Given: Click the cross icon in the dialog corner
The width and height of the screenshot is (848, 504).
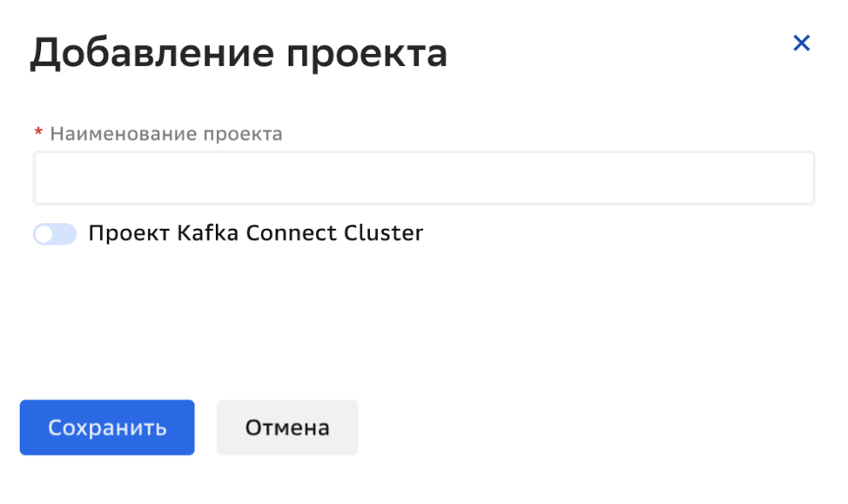Looking at the screenshot, I should [802, 43].
